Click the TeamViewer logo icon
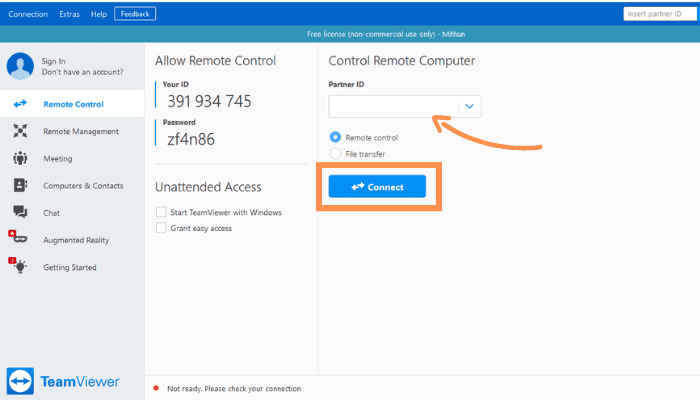Image resolution: width=700 pixels, height=400 pixels. click(20, 381)
